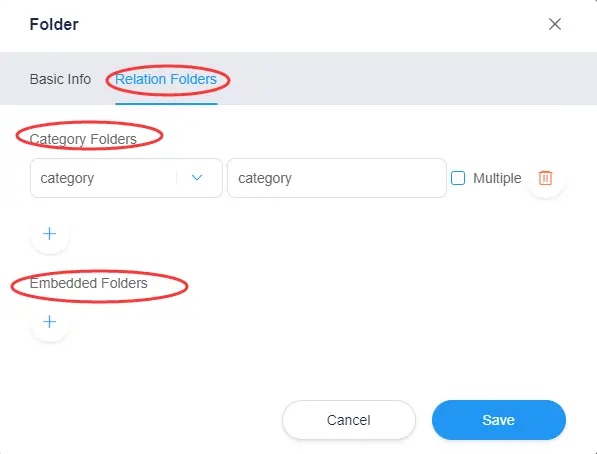Add a new category folder with plus icon
The width and height of the screenshot is (597, 454).
(49, 233)
